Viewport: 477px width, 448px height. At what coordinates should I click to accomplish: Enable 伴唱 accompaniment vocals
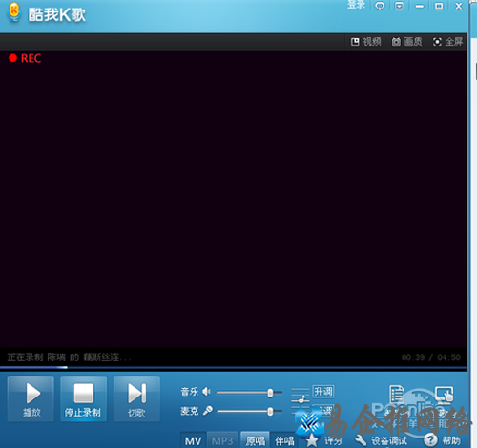click(284, 440)
